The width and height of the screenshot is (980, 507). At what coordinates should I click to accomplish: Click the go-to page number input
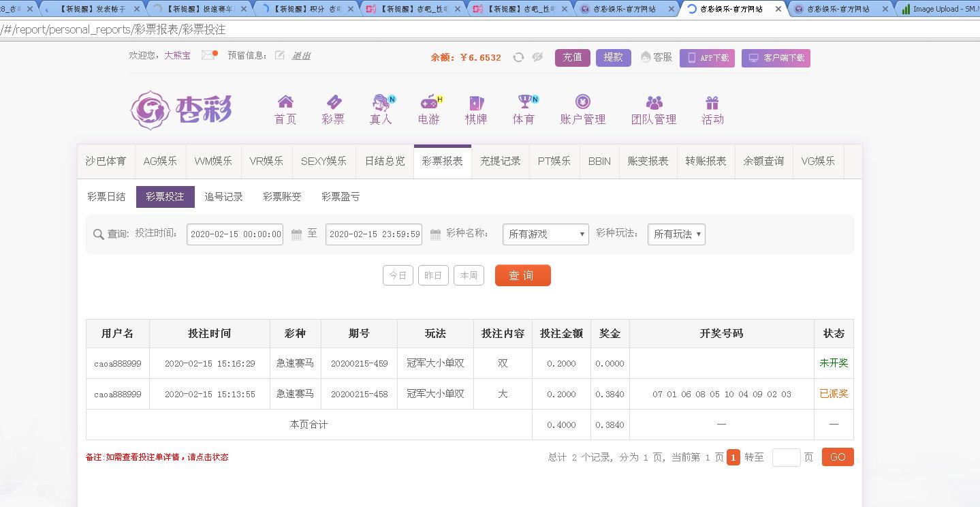point(787,457)
